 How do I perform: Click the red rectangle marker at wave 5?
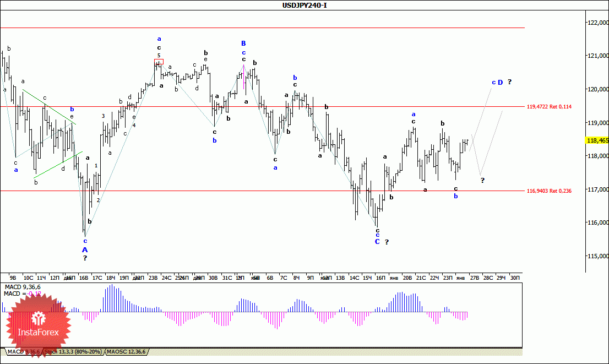[x=159, y=61]
